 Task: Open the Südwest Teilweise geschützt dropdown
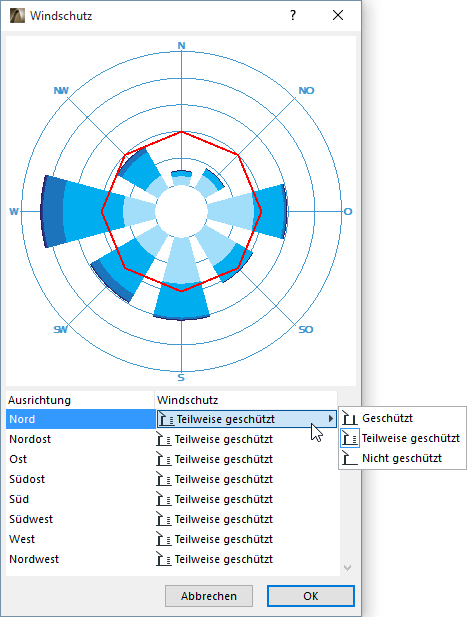(246, 519)
